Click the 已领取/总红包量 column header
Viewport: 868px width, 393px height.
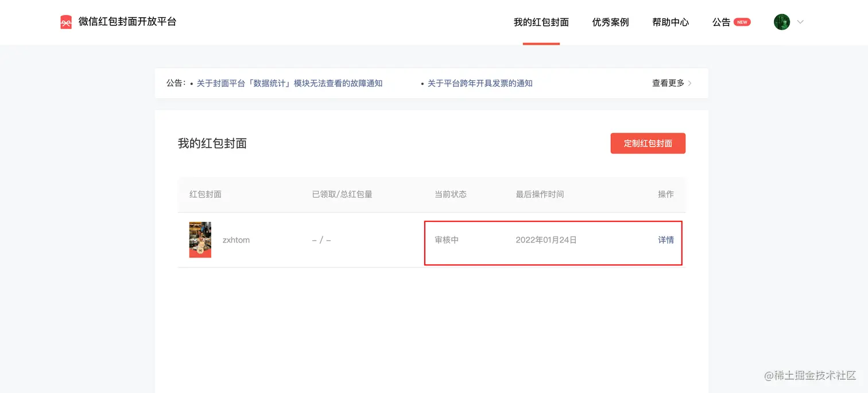tap(342, 194)
